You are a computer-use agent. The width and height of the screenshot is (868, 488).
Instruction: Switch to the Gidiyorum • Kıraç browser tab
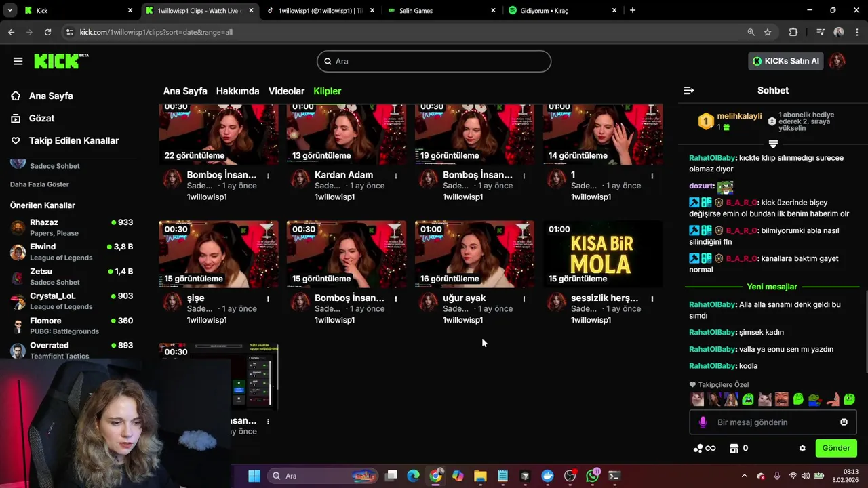(563, 10)
